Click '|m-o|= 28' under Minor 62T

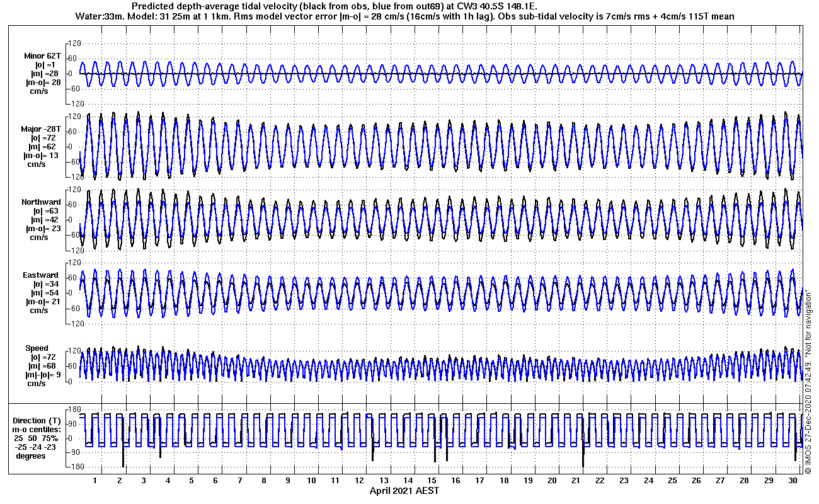43,83
